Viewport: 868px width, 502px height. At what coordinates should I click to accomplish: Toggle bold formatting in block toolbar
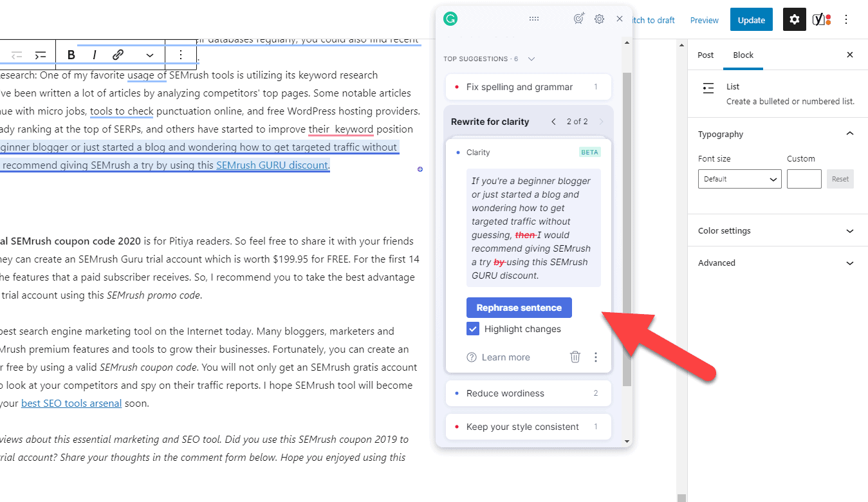[71, 55]
